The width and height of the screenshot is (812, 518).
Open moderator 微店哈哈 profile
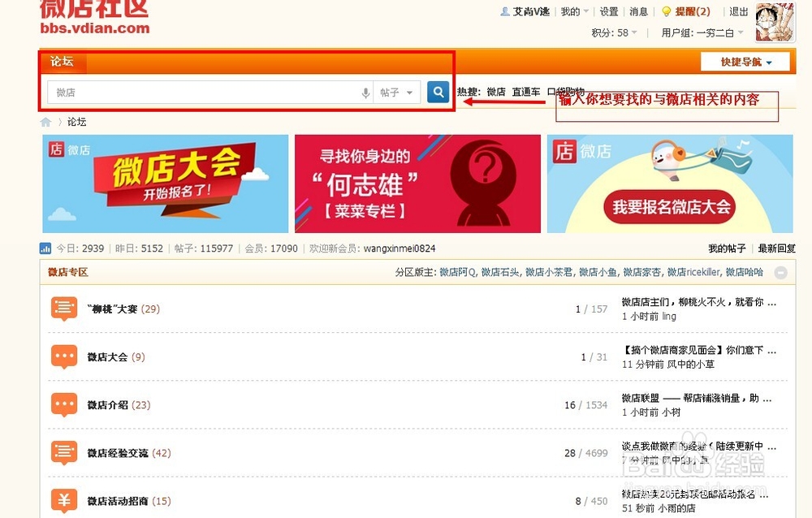click(744, 272)
